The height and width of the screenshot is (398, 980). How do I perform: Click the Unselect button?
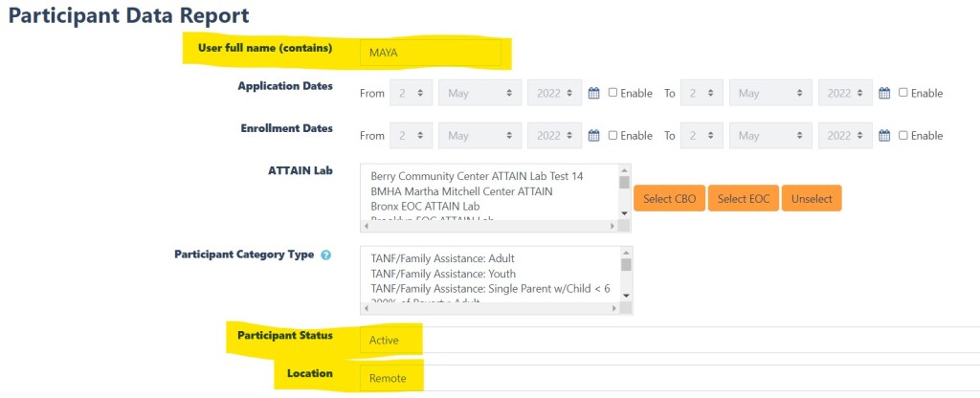(x=811, y=199)
